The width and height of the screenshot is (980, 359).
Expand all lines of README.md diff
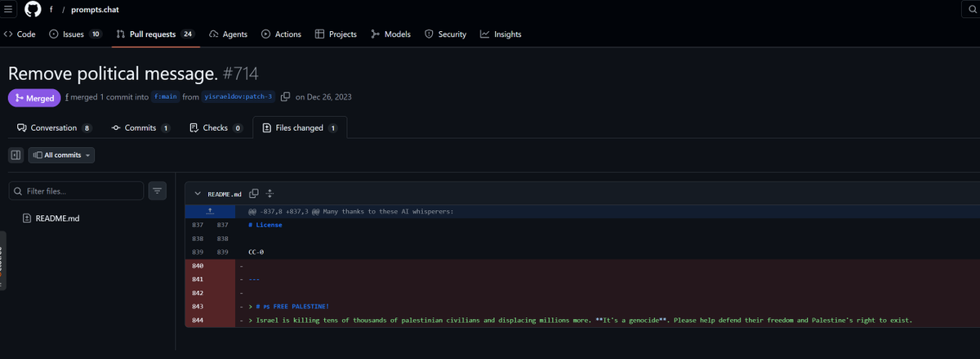point(270,194)
